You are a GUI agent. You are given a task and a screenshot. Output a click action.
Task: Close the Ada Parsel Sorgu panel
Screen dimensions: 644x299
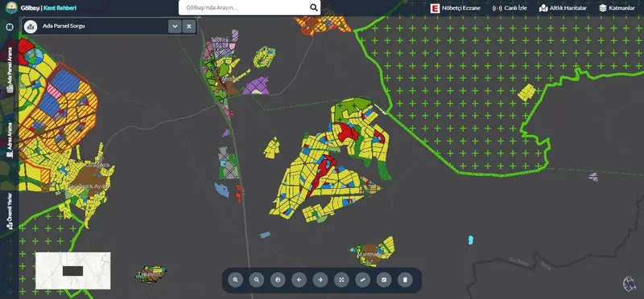coord(189,27)
